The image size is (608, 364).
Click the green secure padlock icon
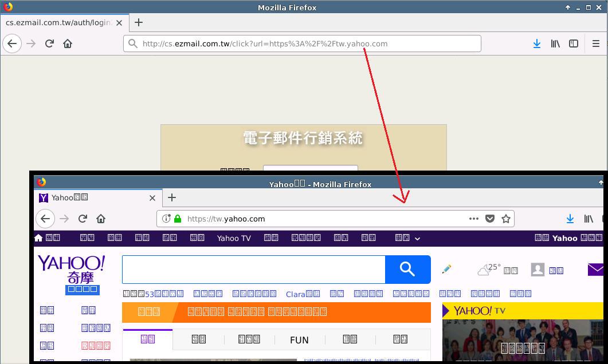click(x=178, y=219)
